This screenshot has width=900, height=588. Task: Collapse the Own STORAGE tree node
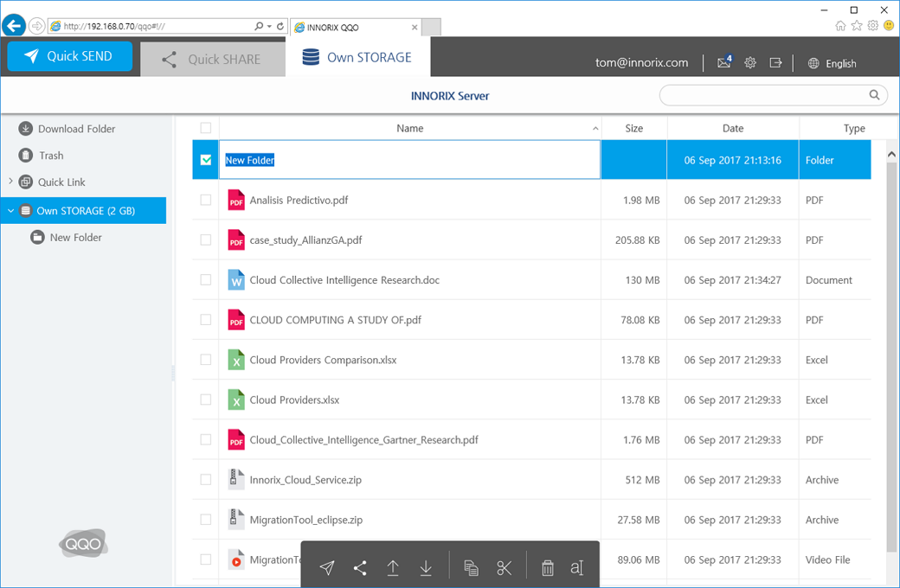[x=10, y=210]
